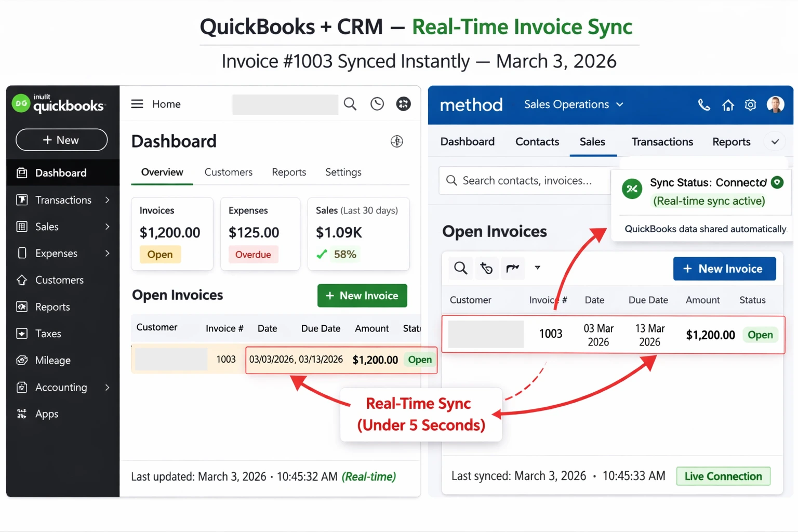Click the Taxes icon in the QuickBooks sidebar
798x532 pixels.
(x=22, y=334)
